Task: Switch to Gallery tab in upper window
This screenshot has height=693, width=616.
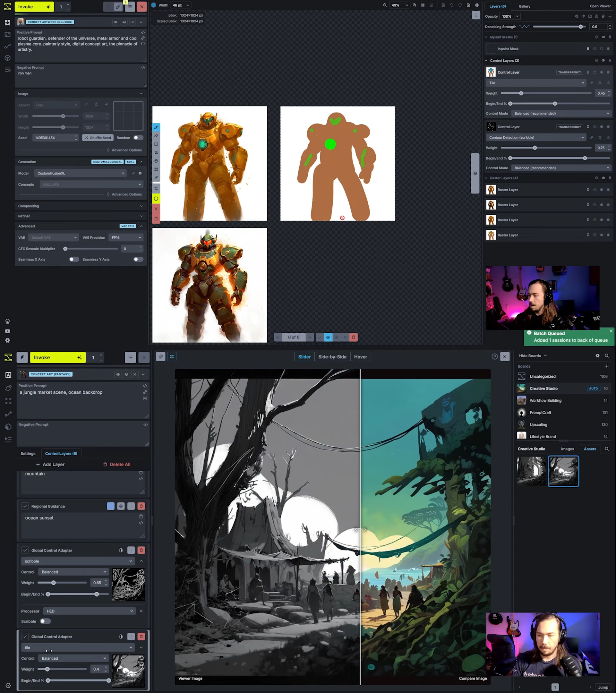Action: pos(525,6)
